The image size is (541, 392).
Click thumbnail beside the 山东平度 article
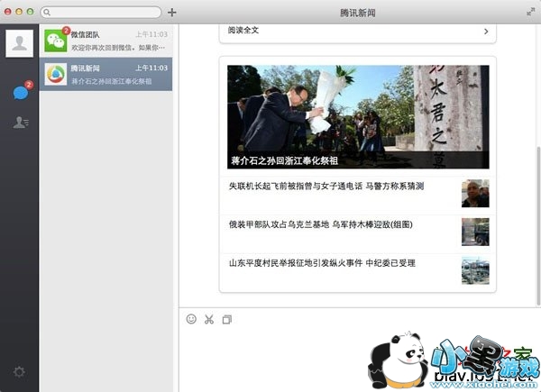click(x=475, y=270)
